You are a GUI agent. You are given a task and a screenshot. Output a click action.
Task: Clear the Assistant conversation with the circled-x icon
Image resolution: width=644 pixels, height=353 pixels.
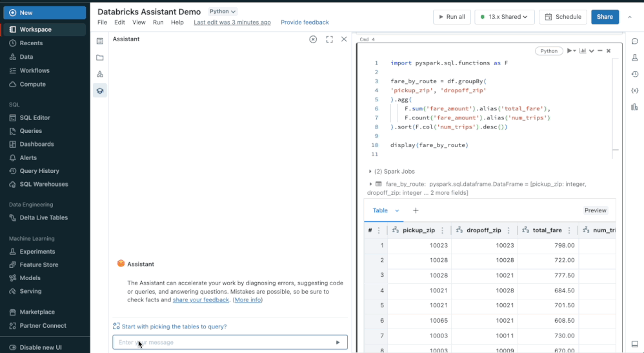coord(313,39)
